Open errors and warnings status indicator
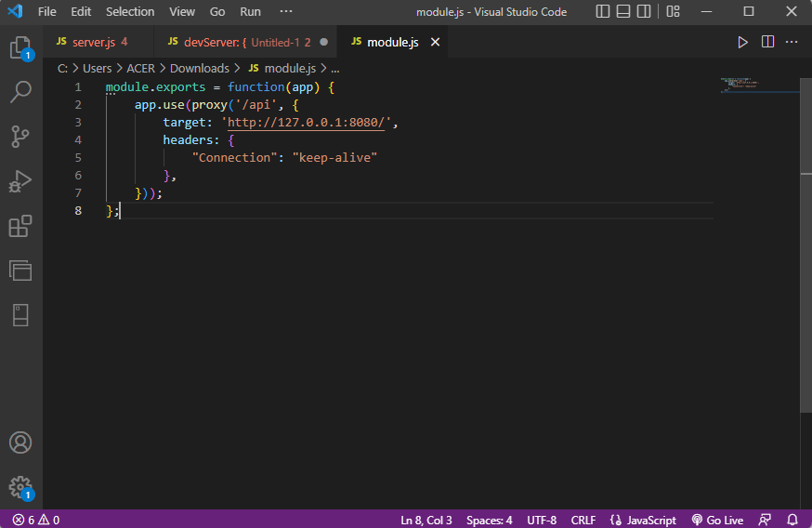 [x=35, y=520]
